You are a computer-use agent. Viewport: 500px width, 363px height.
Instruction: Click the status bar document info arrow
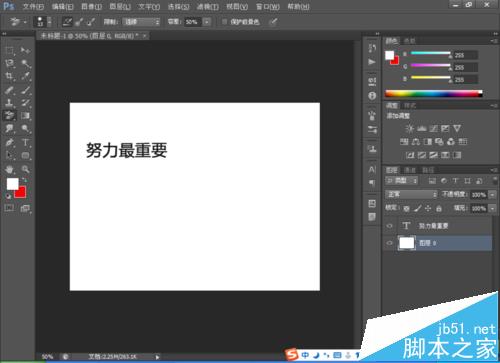coord(157,357)
